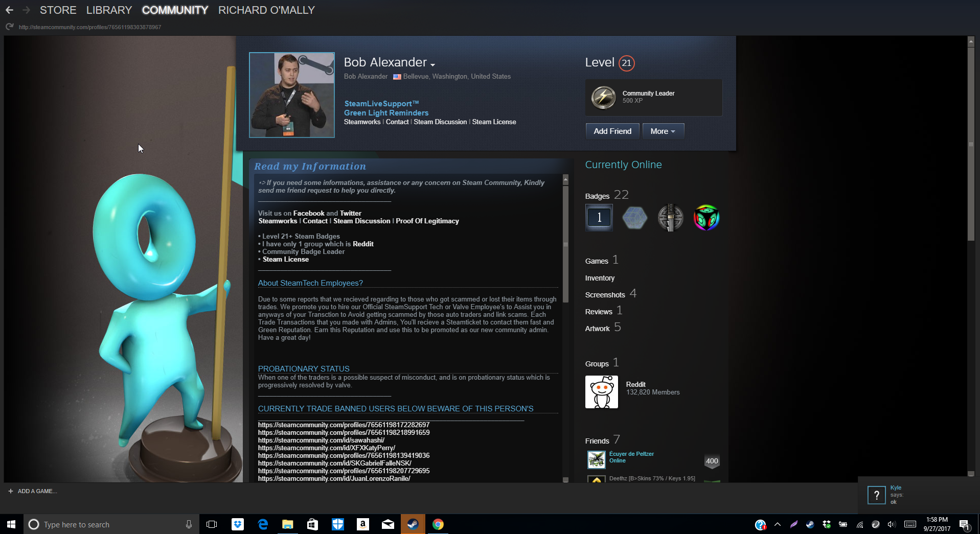Reload the page with refresh icon
Screen dimensions: 980x534
tap(9, 27)
